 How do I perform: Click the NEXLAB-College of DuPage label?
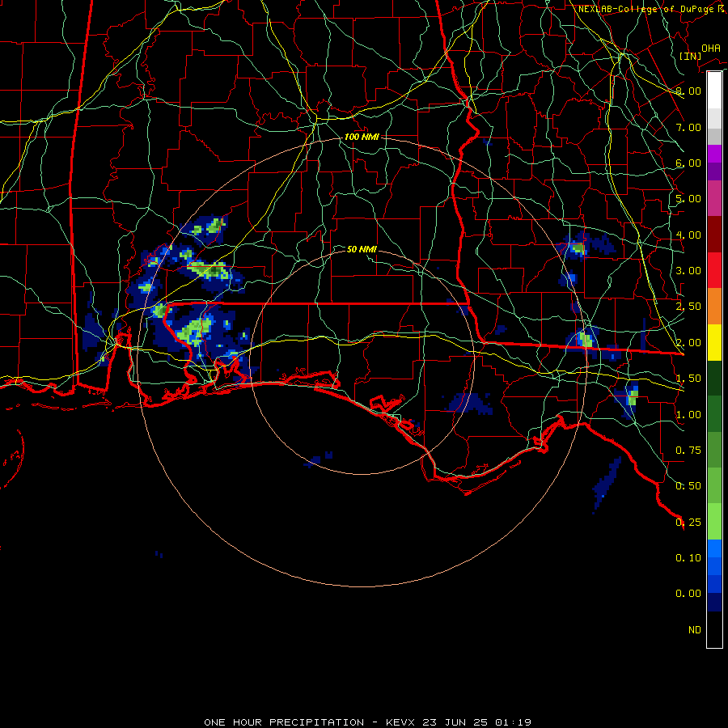[650, 9]
